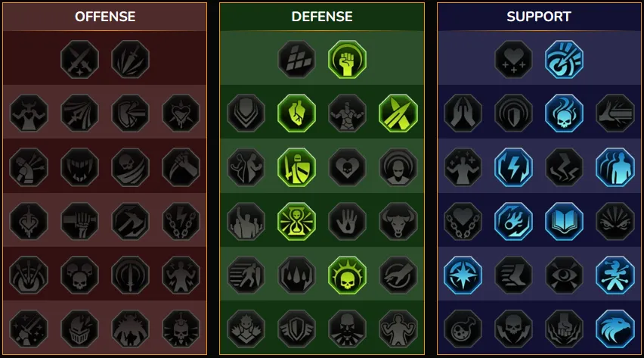Select the three skulls mastery icon
644x358 pixels.
pyautogui.click(x=79, y=275)
